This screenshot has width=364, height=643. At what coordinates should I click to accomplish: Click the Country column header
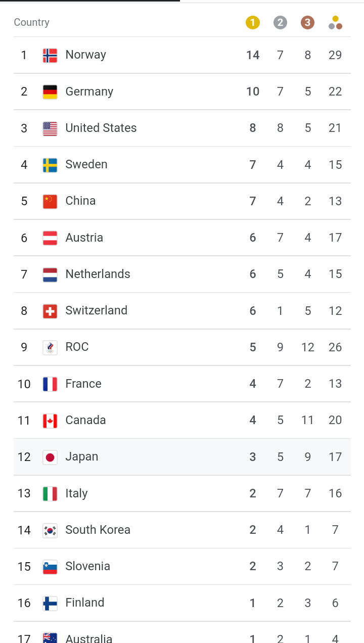coord(32,22)
